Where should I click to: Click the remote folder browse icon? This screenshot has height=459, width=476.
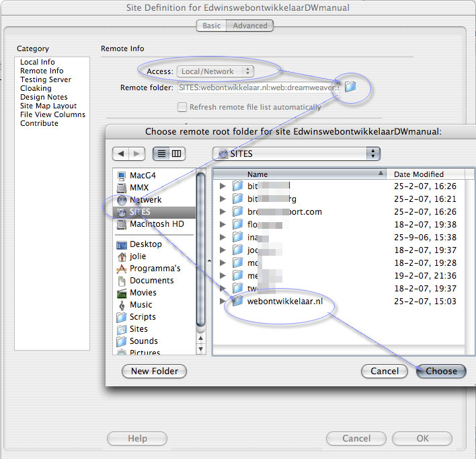tap(350, 87)
